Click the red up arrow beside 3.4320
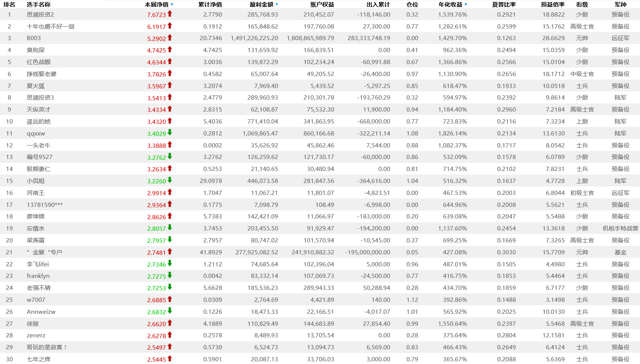Image resolution: width=640 pixels, height=364 pixels. coord(170,121)
